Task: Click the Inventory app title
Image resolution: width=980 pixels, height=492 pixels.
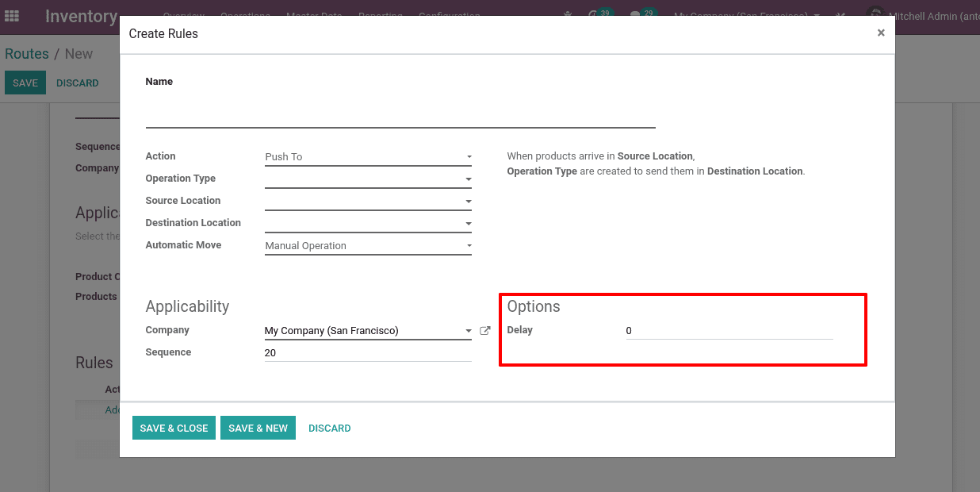Action: (81, 16)
